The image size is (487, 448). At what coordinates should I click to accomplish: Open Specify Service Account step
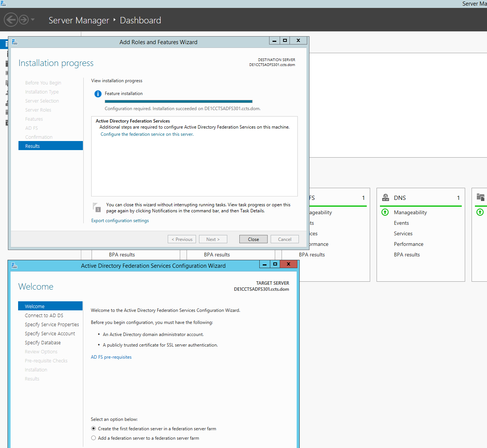pos(50,334)
